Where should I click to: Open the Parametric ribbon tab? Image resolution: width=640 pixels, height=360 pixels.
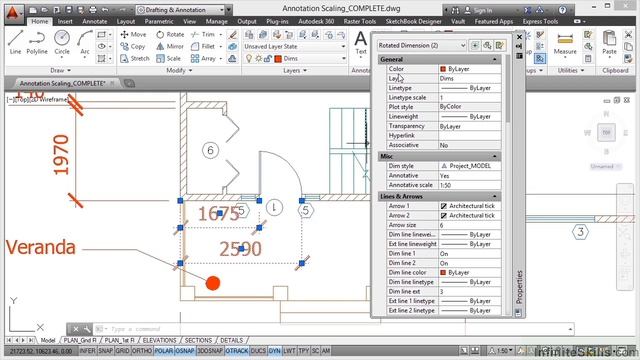click(159, 21)
